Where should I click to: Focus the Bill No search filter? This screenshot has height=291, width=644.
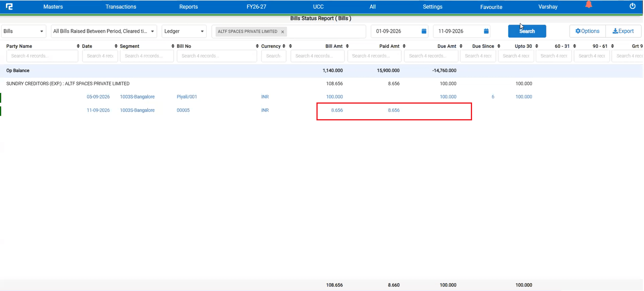[217, 56]
